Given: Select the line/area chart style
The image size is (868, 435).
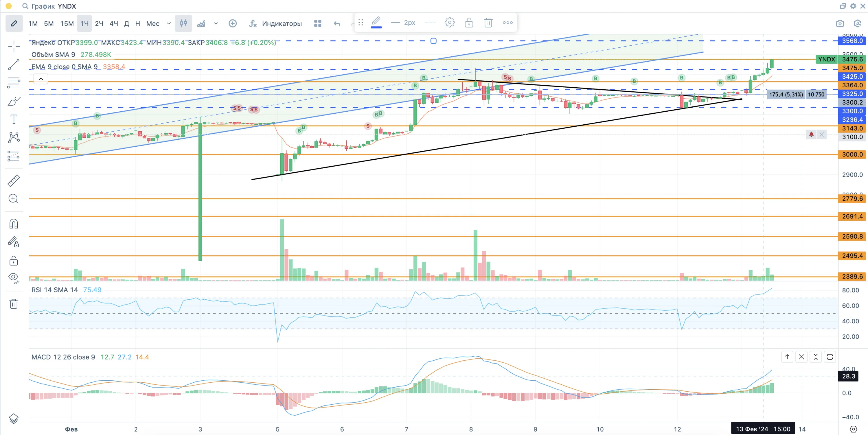Looking at the screenshot, I should [x=201, y=23].
